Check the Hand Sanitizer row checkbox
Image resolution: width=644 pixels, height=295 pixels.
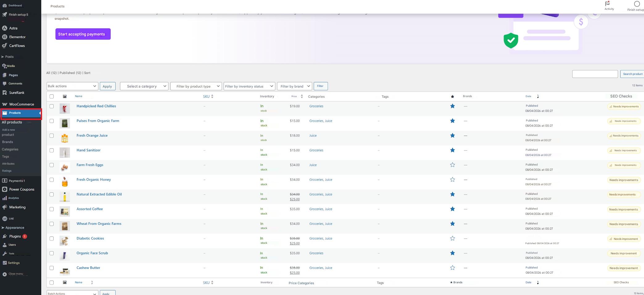pyautogui.click(x=52, y=150)
